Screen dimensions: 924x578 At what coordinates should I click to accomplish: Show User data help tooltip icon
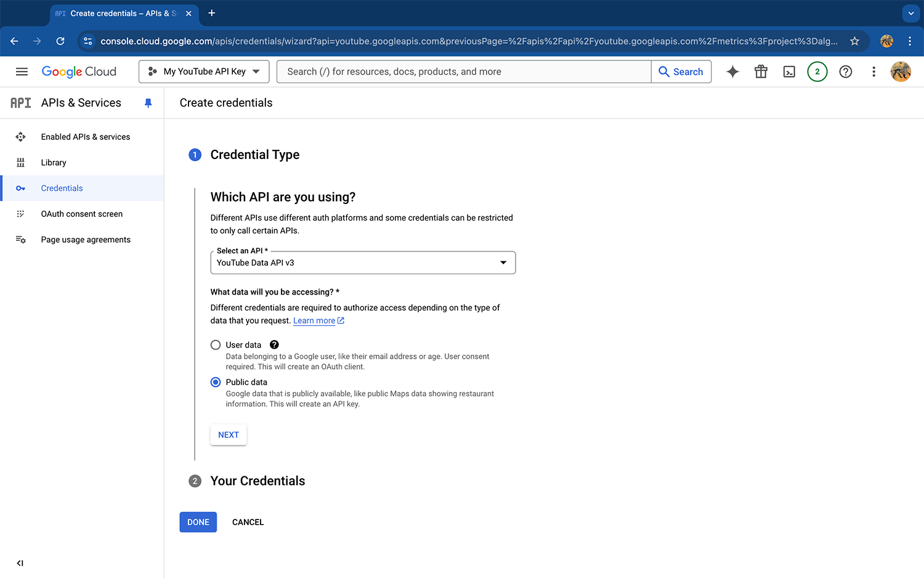[274, 345]
